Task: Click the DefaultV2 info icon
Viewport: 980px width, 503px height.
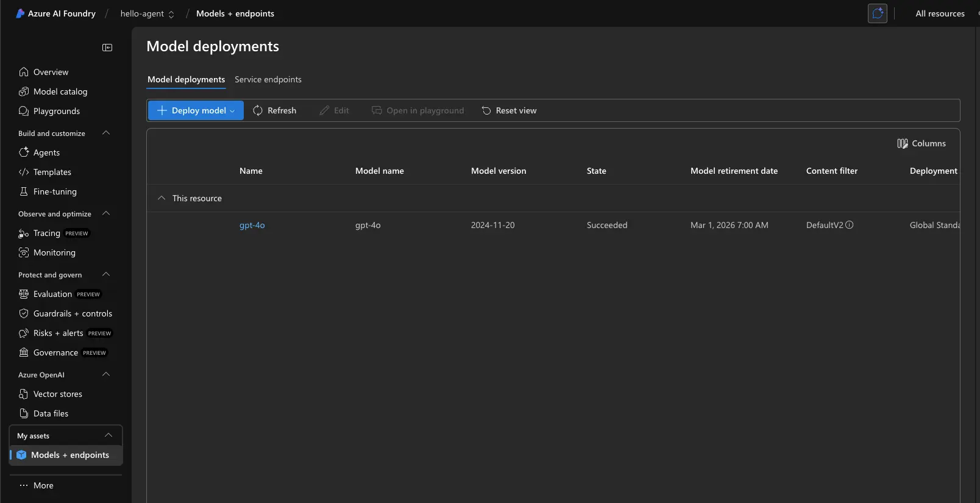Action: click(850, 225)
